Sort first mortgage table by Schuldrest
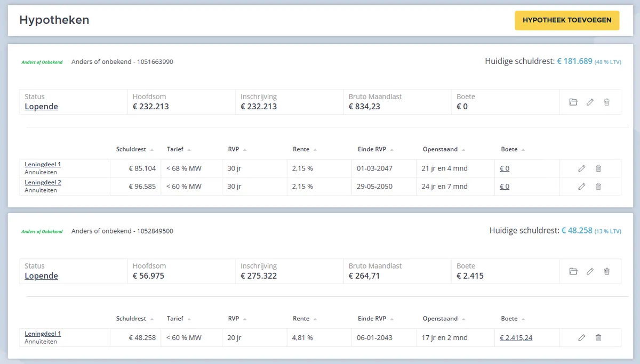The width and height of the screenshot is (640, 364). point(135,149)
